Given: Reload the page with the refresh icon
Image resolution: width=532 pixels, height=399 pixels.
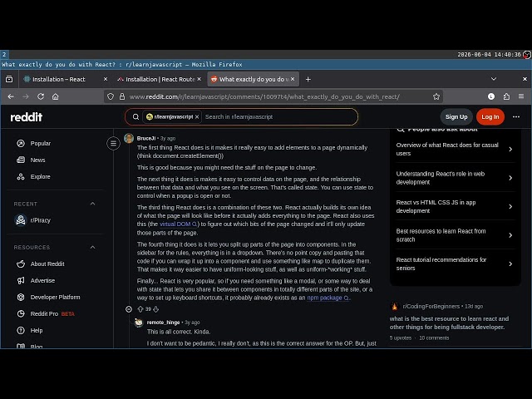Looking at the screenshot, I should [x=41, y=96].
